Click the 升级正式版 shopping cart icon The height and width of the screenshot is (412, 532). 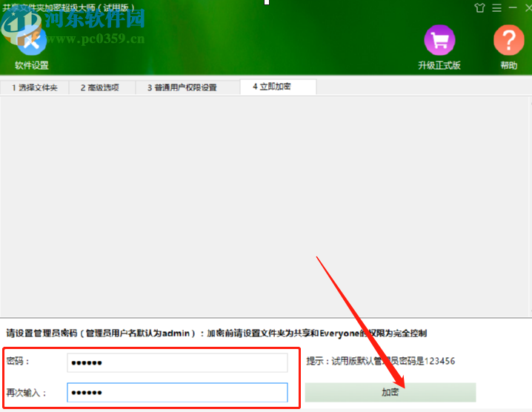point(439,40)
